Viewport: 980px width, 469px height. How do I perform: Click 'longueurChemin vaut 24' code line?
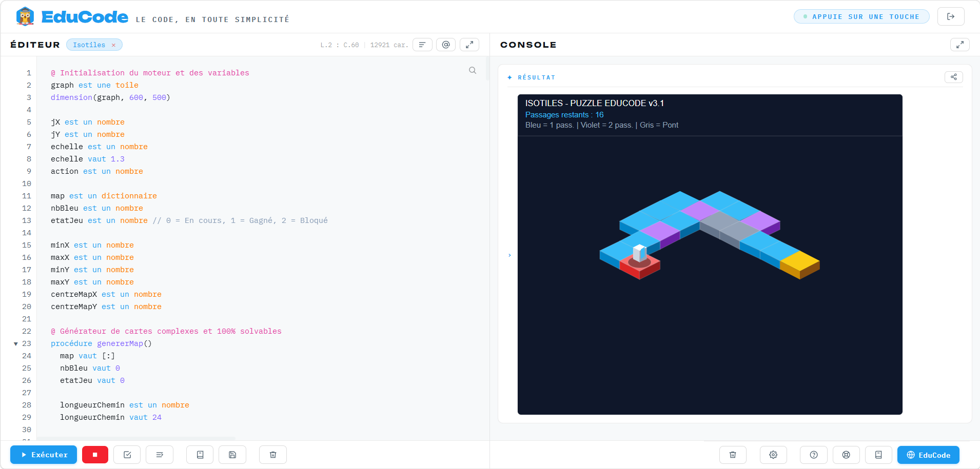[x=111, y=417]
